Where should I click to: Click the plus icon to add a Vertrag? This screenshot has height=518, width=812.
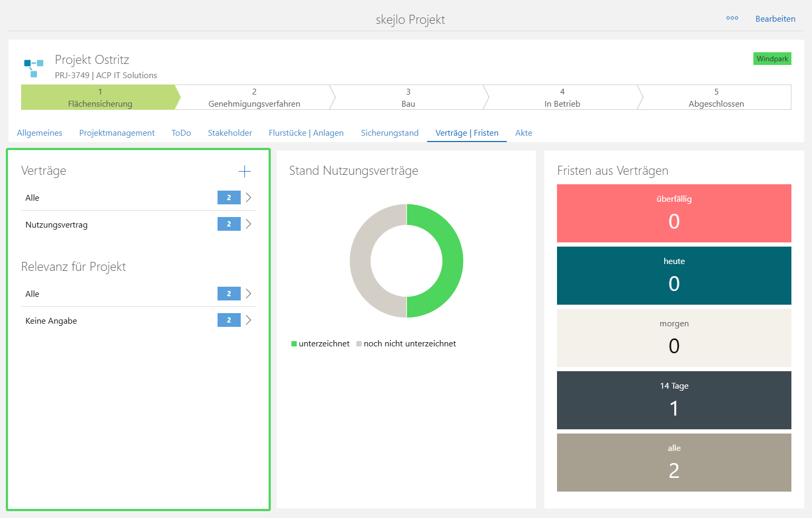(x=244, y=171)
